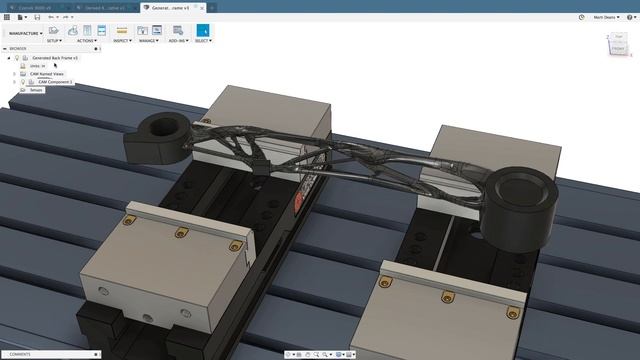Close the Generat...rame v3 tab
Screen dimensions: 640x360
click(x=202, y=8)
